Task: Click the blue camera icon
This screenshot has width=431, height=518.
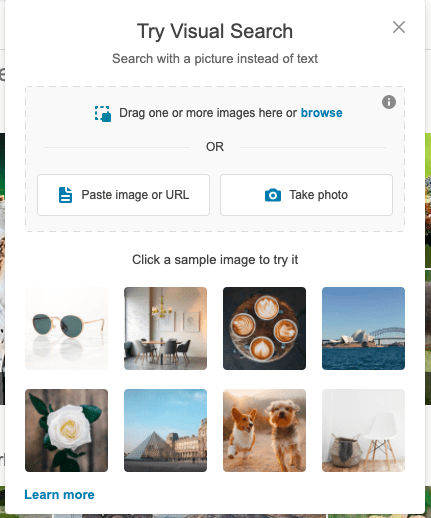Action: pos(273,195)
